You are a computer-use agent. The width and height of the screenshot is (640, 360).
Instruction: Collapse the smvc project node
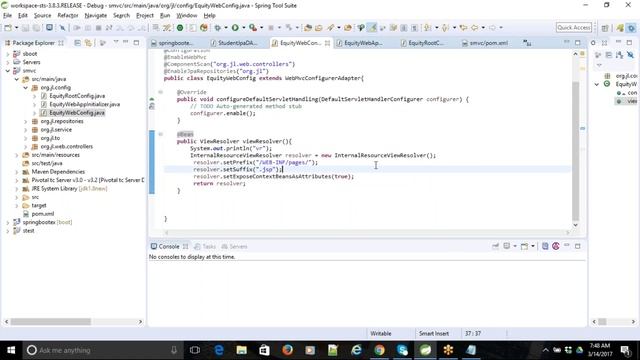tap(8, 71)
